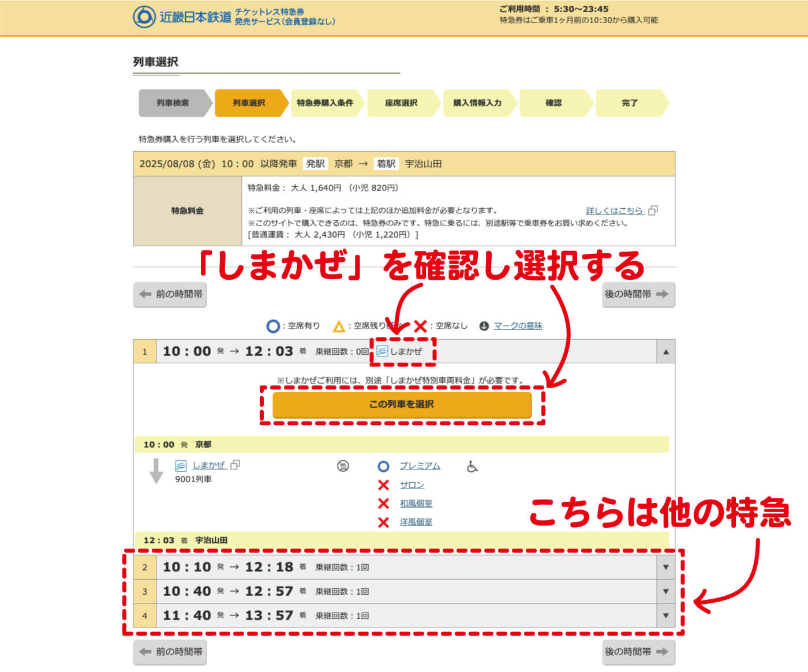The width and height of the screenshot is (808, 672).
Task: Click the download arrow icon beside マークの意味
Action: point(484,325)
